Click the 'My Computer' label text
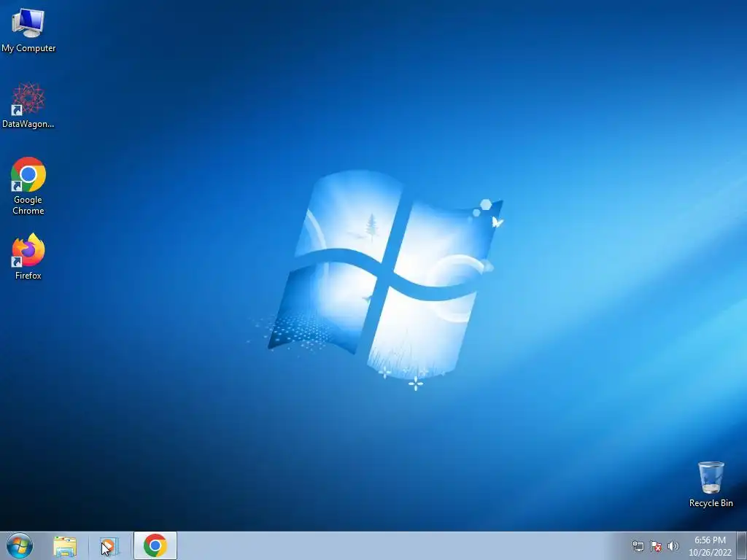The width and height of the screenshot is (747, 560). [x=28, y=48]
